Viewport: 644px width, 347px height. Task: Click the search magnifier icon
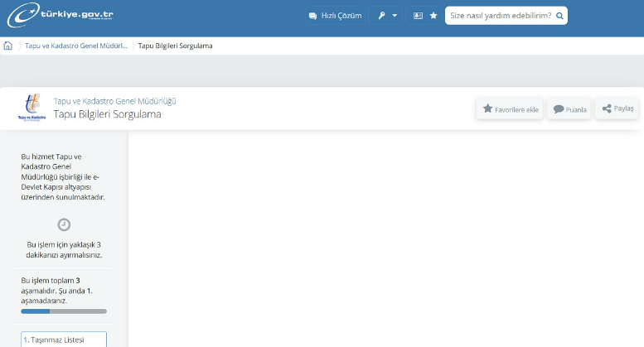point(559,16)
